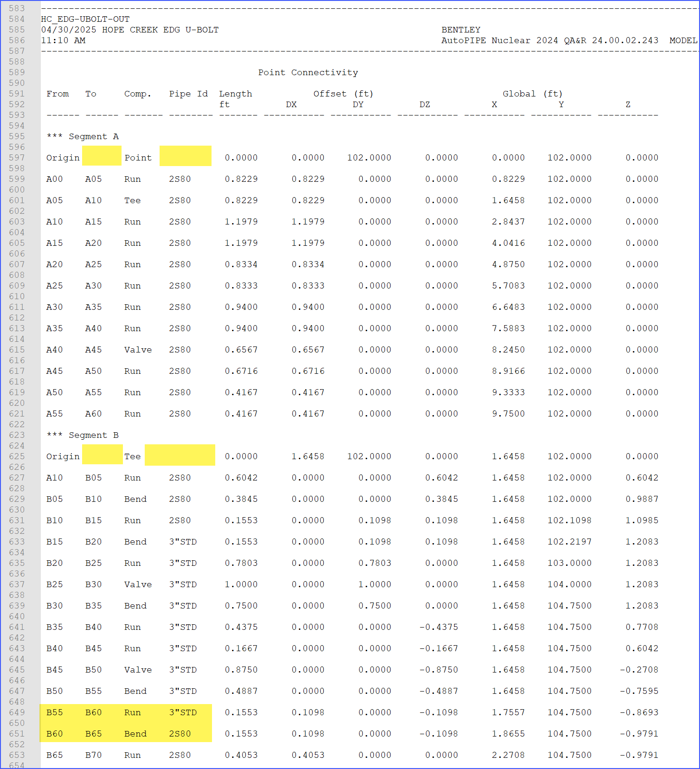Click the A35 From cell
This screenshot has height=769, width=700.
point(55,328)
